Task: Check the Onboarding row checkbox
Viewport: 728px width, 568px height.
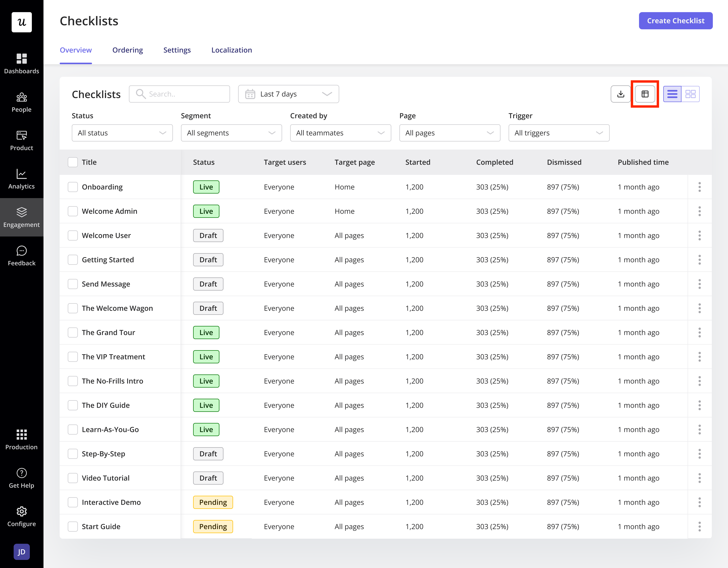Action: [73, 187]
